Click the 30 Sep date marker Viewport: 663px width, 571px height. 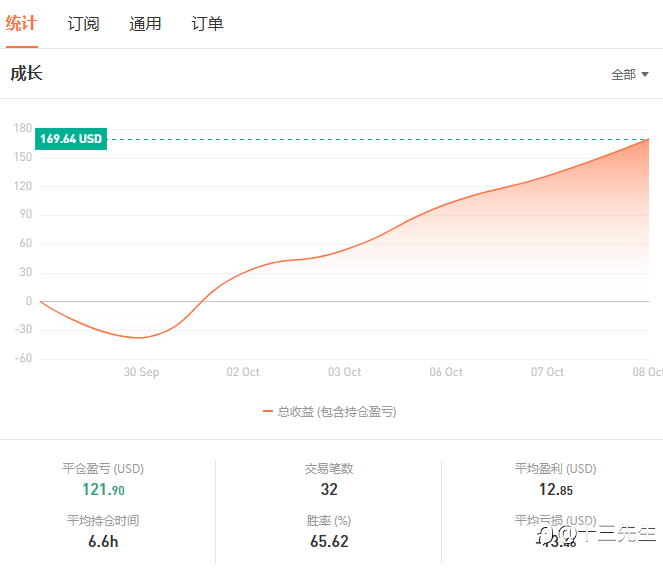tap(141, 372)
